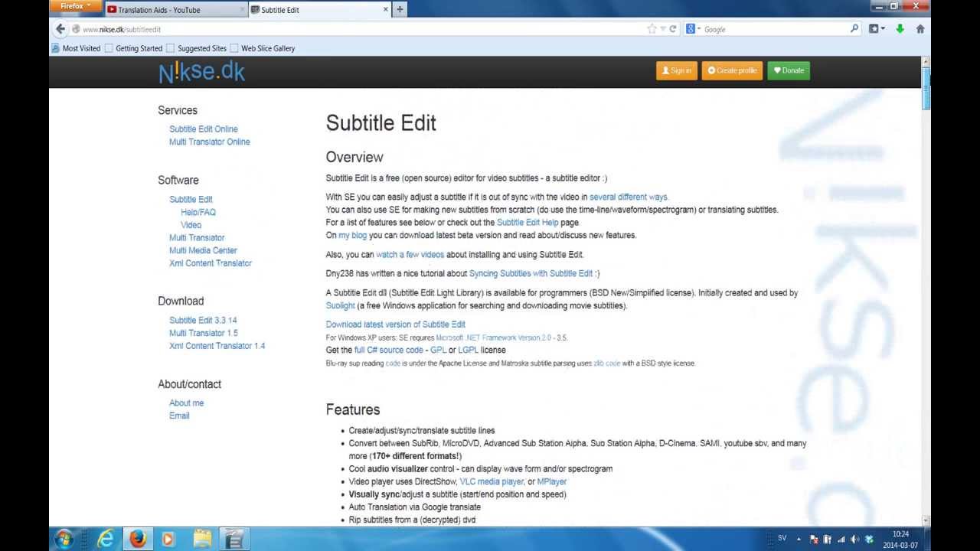Image resolution: width=980 pixels, height=551 pixels.
Task: Open the Video link under Software
Action: pos(191,225)
